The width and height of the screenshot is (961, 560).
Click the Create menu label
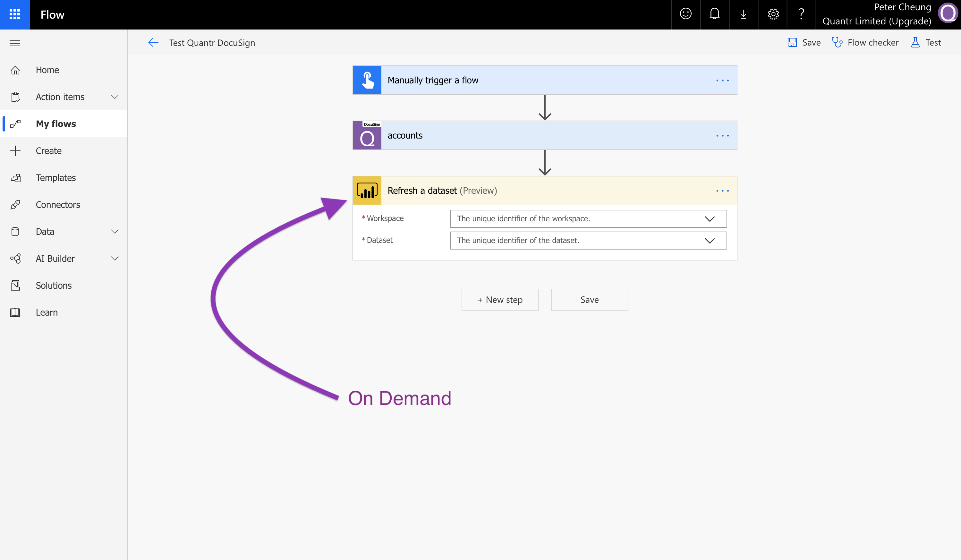coord(48,151)
